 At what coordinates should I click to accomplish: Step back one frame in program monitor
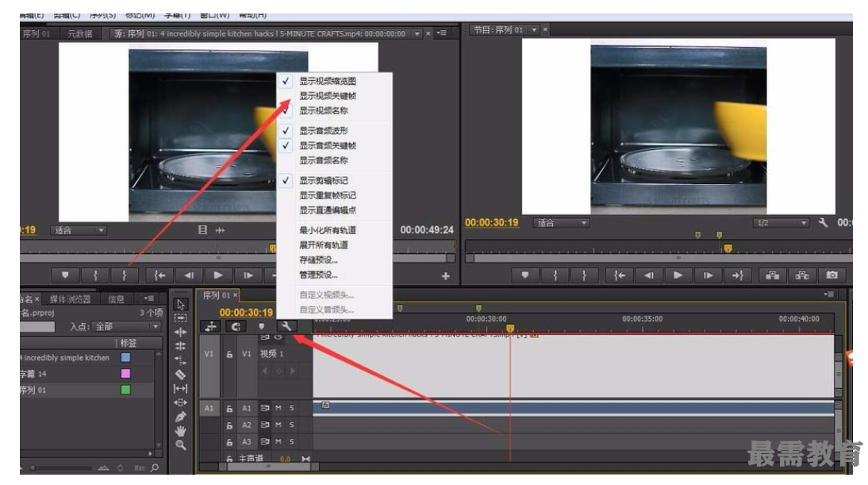(649, 275)
